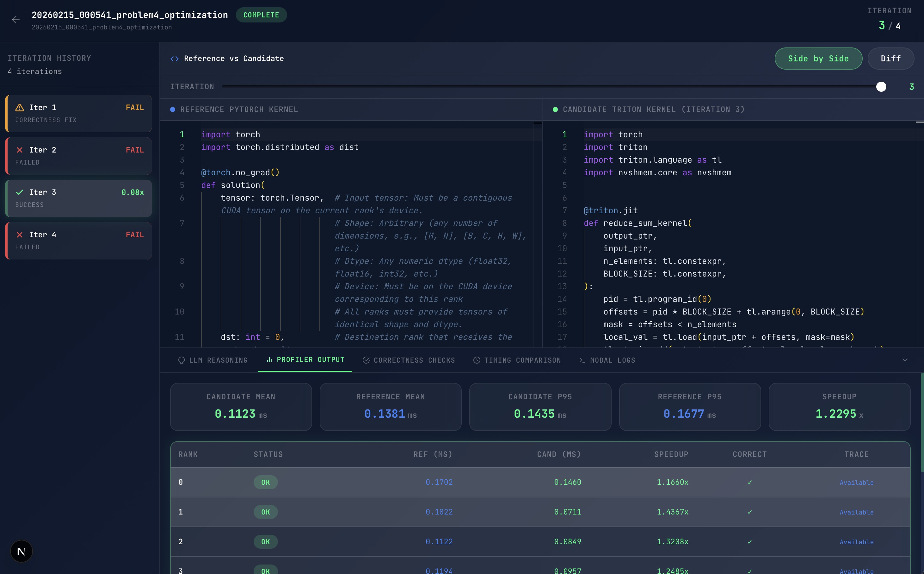Click the clock icon for Timing Comparison
This screenshot has width=924, height=574.
477,360
